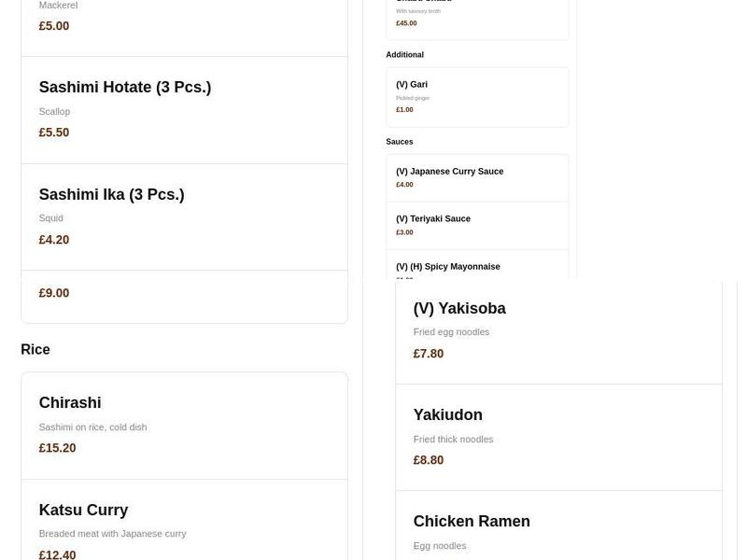Select the Mackerel item priced £5.00
The height and width of the screenshot is (560, 747).
click(x=184, y=23)
